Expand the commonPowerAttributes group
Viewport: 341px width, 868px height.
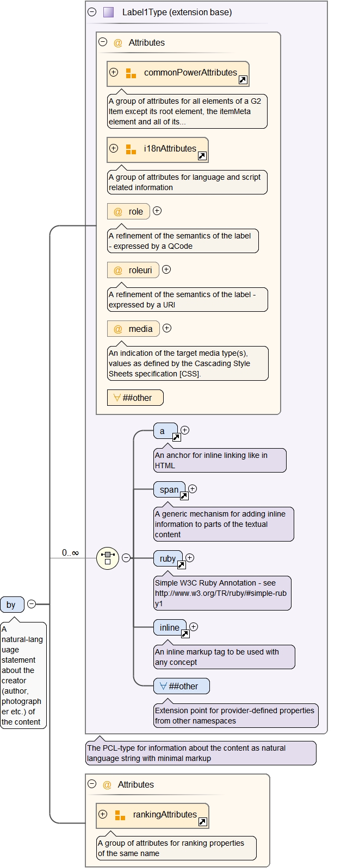pos(114,72)
